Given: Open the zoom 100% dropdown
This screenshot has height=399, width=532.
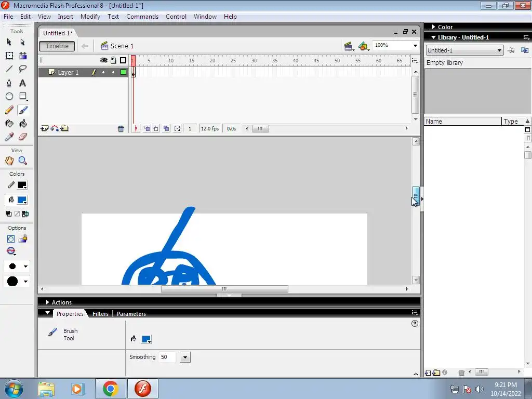Looking at the screenshot, I should (x=415, y=46).
